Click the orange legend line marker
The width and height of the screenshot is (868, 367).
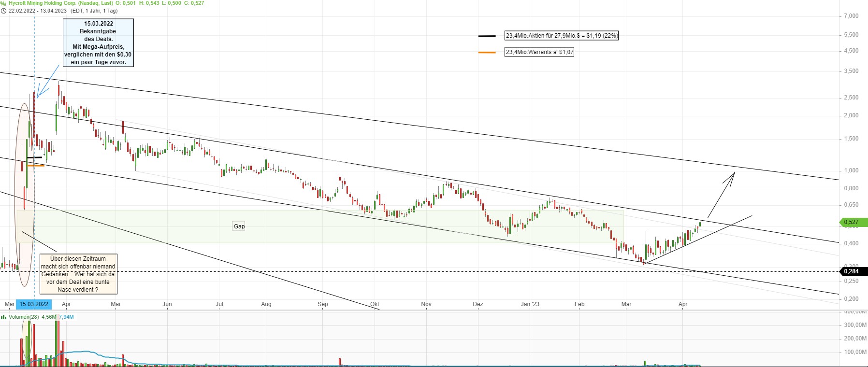(x=487, y=52)
